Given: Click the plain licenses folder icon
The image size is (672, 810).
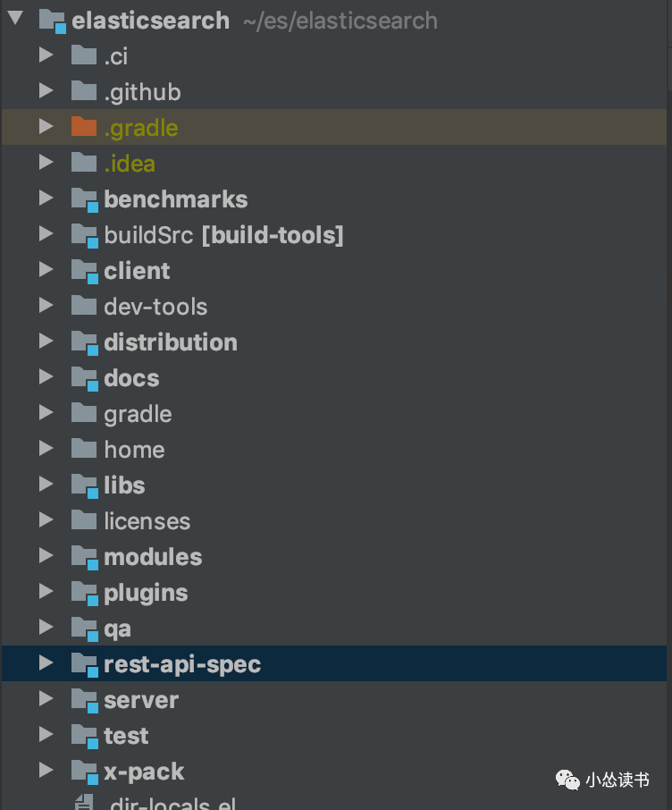Looking at the screenshot, I should pyautogui.click(x=83, y=520).
